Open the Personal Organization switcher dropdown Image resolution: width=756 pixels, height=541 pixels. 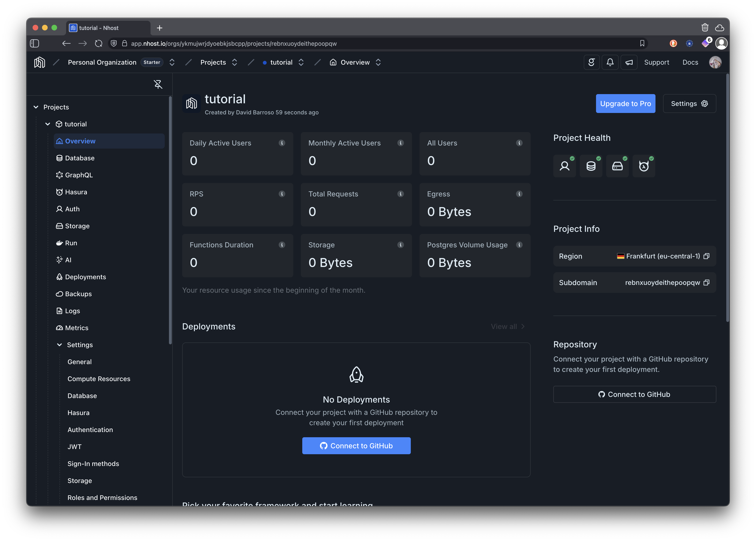coord(172,62)
